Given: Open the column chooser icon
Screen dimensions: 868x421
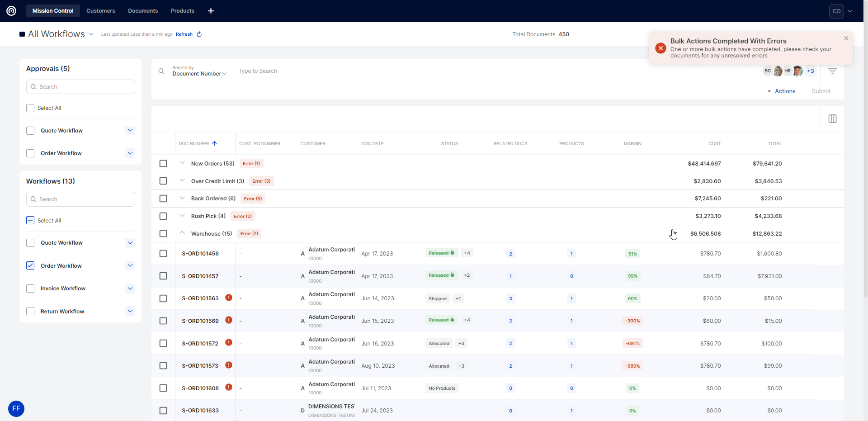Looking at the screenshot, I should pos(832,119).
